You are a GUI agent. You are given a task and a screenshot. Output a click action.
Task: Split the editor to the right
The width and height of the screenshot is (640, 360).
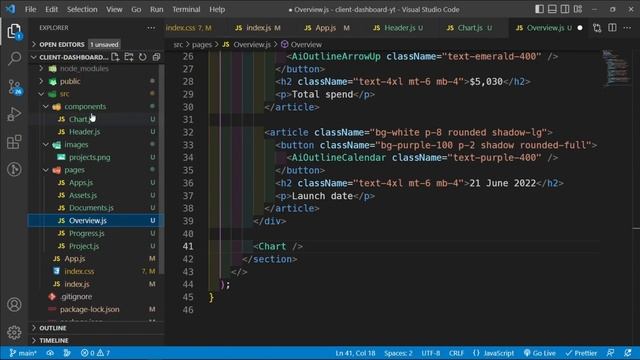[x=612, y=28]
